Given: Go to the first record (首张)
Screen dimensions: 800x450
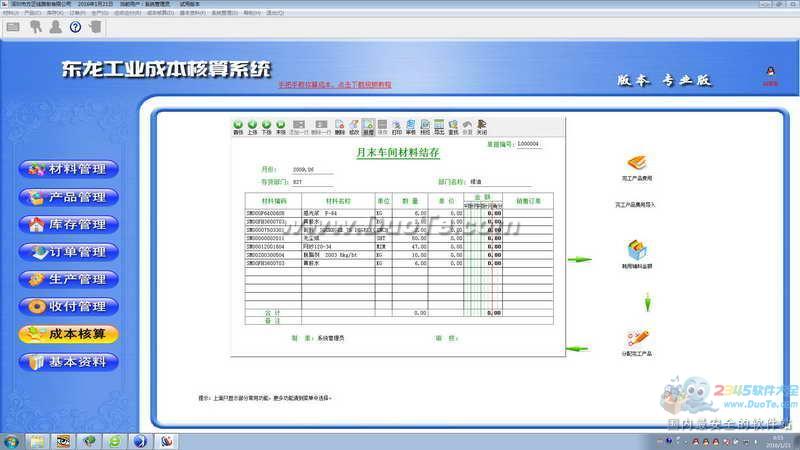Looking at the screenshot, I should (x=238, y=127).
